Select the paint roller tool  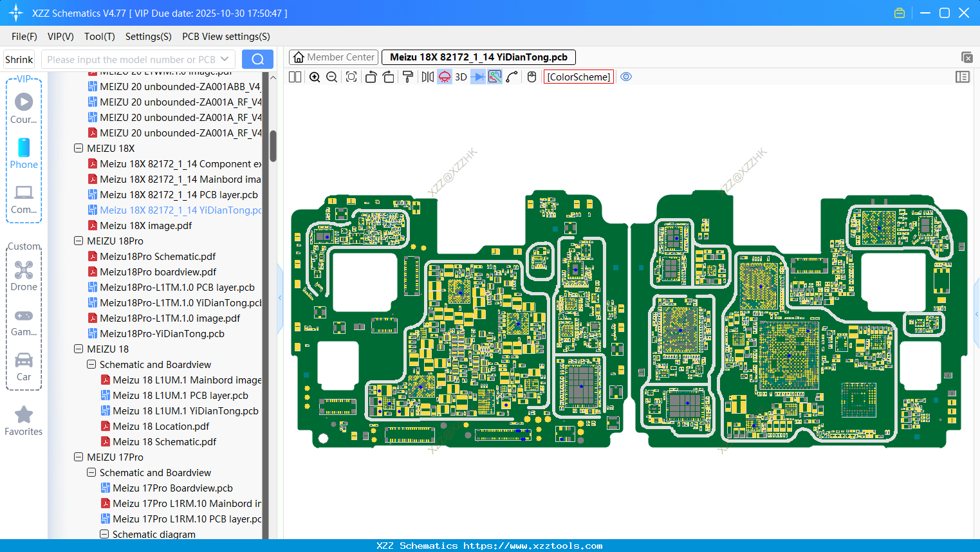tap(408, 77)
